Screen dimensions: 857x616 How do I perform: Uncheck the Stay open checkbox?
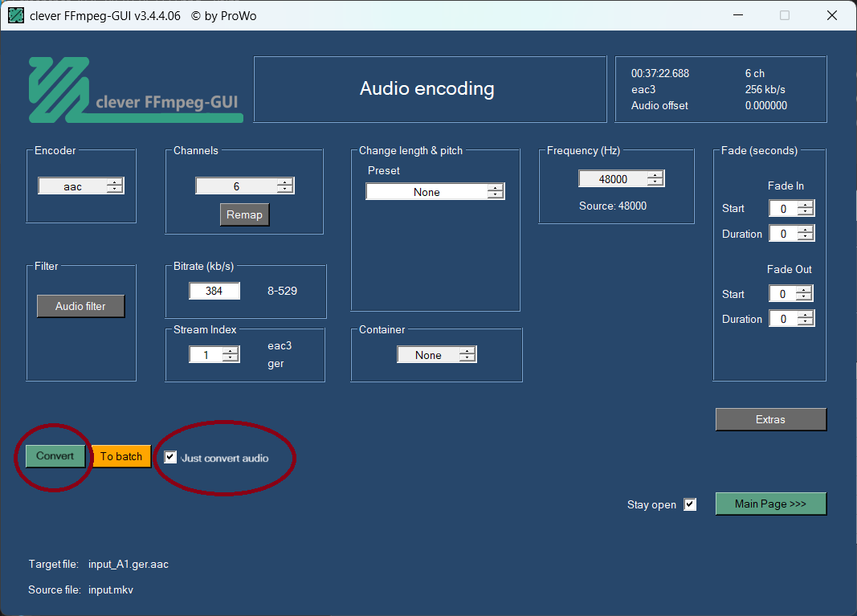690,504
